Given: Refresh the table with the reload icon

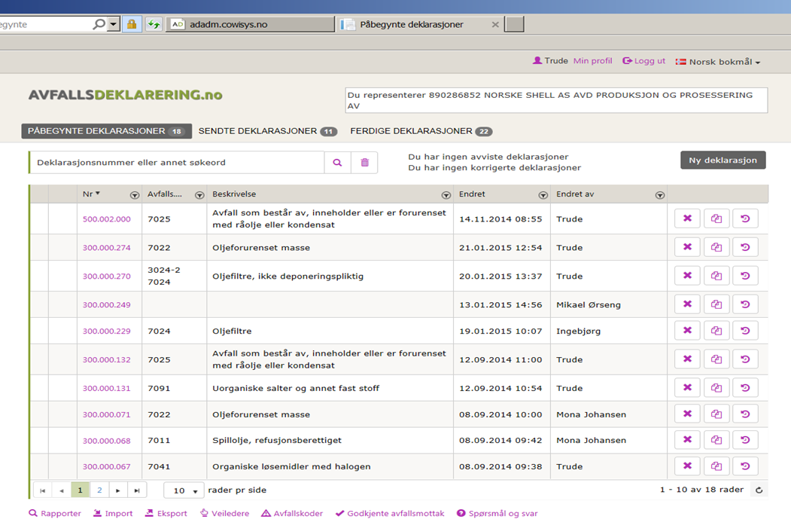Looking at the screenshot, I should coord(759,490).
